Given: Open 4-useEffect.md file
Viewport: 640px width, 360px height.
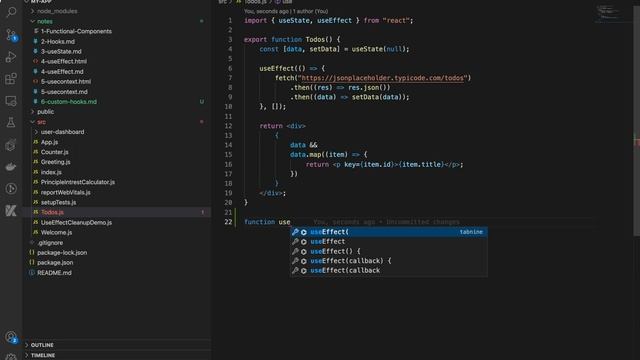Looking at the screenshot, I should click(x=62, y=71).
